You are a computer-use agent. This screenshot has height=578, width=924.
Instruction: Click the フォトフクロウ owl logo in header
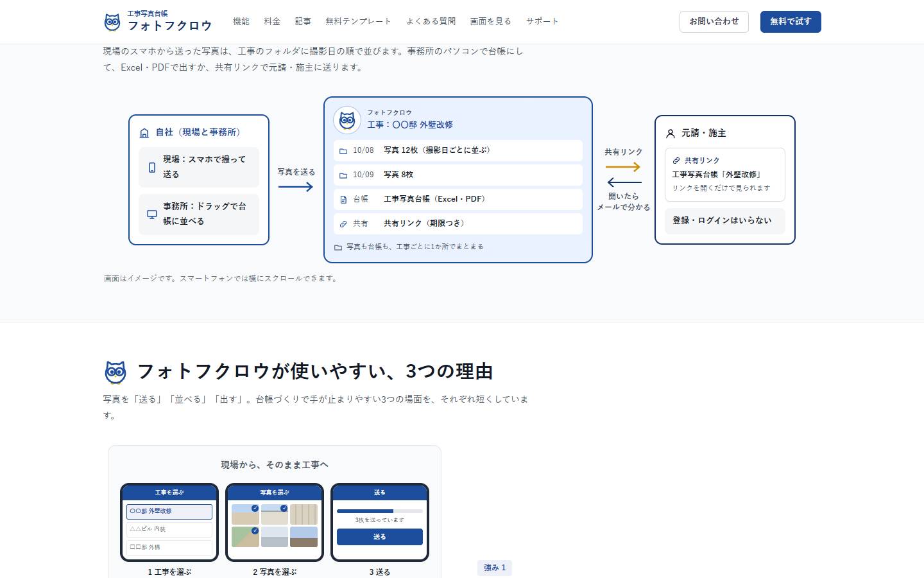(112, 22)
